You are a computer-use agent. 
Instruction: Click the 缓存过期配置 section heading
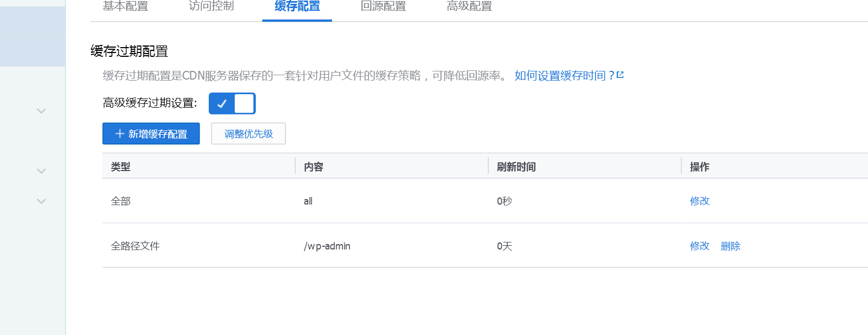point(129,51)
